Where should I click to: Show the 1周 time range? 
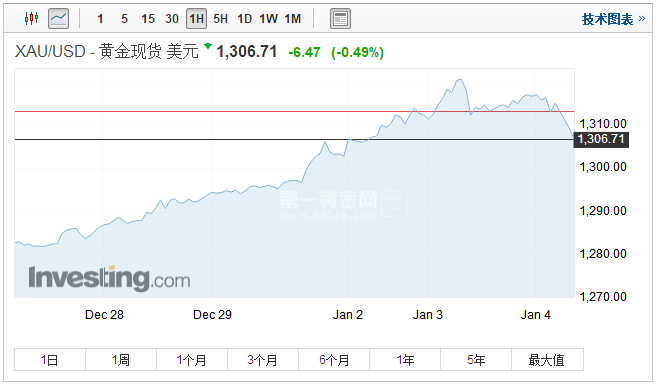click(121, 359)
